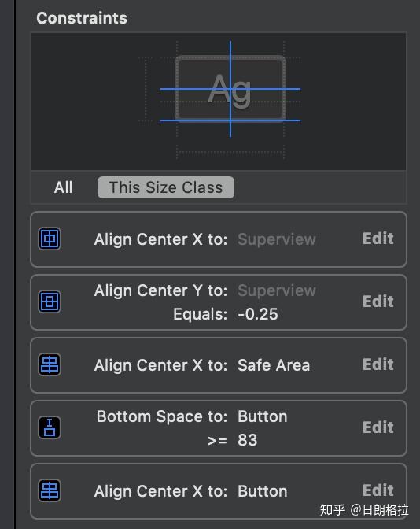Edit the Align Center X Button constraint

[x=378, y=490]
